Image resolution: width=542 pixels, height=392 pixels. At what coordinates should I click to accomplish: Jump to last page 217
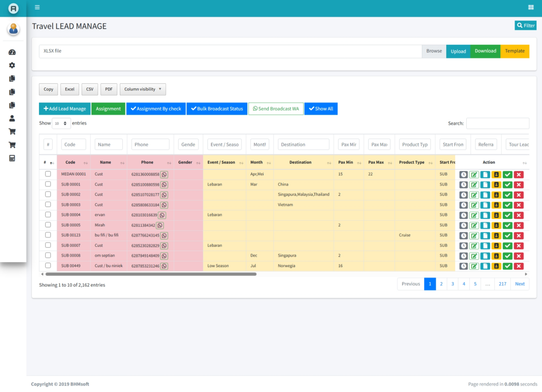pyautogui.click(x=503, y=284)
